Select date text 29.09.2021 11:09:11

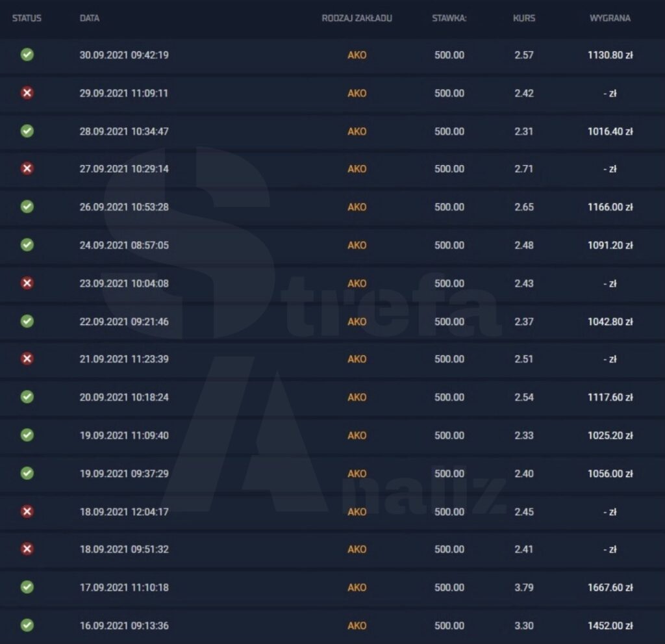pos(124,94)
